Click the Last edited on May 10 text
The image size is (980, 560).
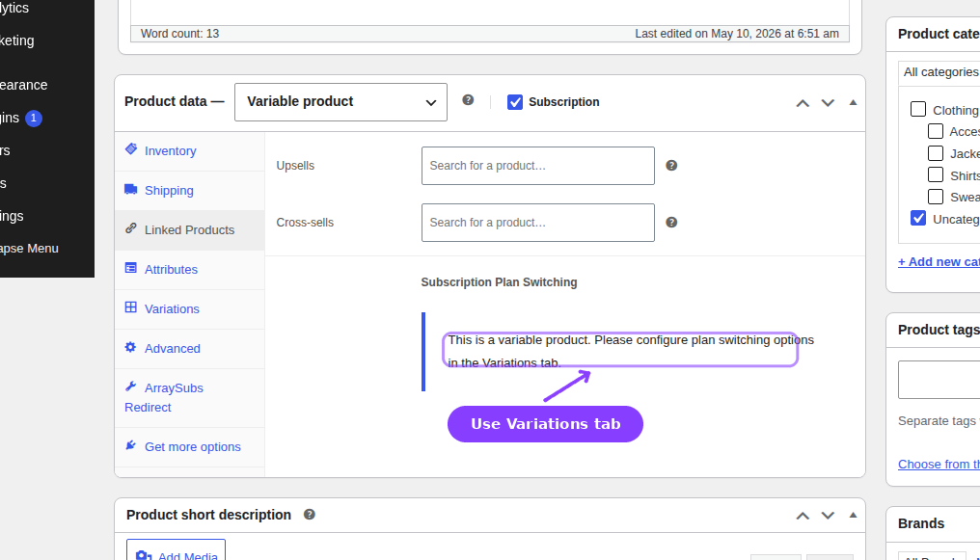tap(737, 34)
